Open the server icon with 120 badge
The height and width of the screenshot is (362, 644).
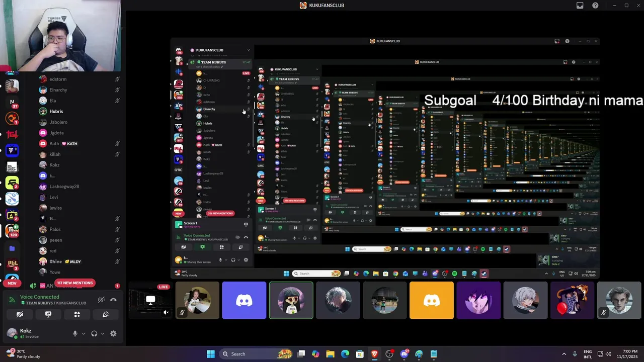pos(12,231)
